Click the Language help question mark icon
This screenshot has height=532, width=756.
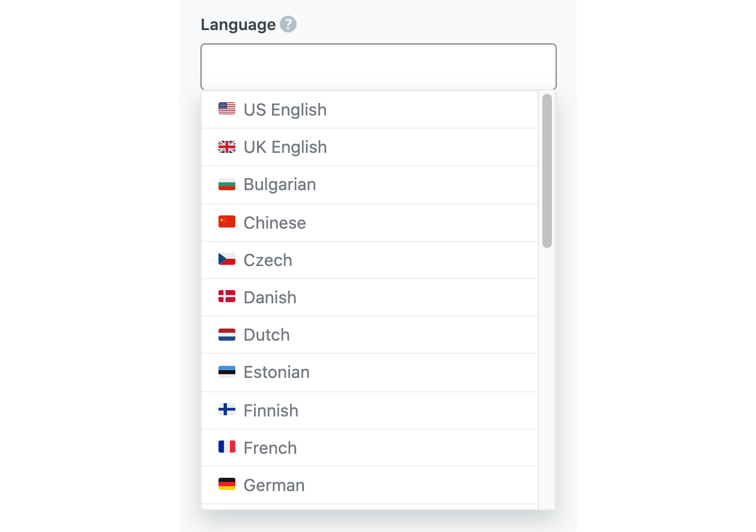click(x=288, y=25)
